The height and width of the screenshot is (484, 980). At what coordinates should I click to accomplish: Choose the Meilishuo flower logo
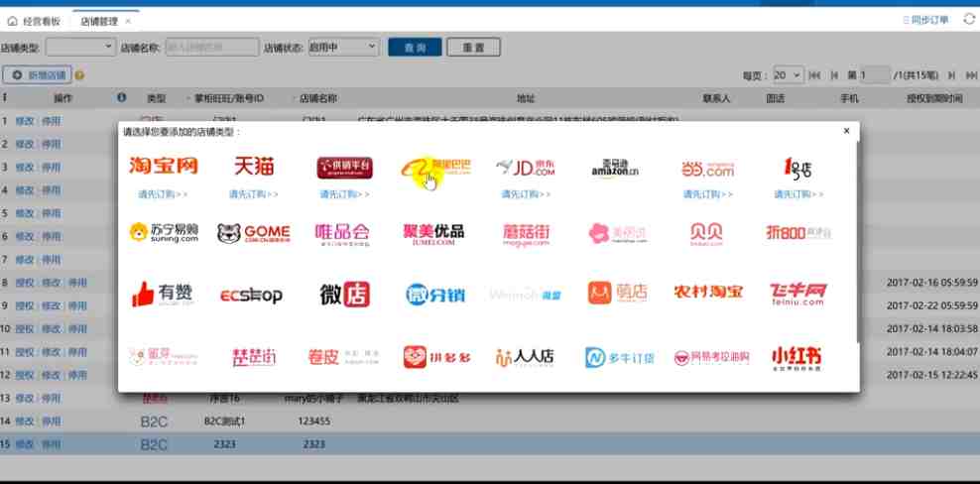pyautogui.click(x=617, y=233)
